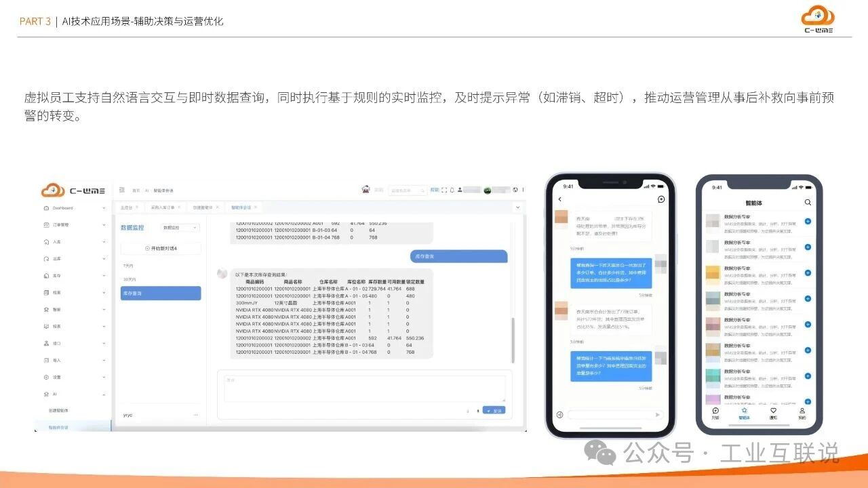Image resolution: width=868 pixels, height=488 pixels.
Task: Select the 30天内 time filter
Action: click(129, 278)
